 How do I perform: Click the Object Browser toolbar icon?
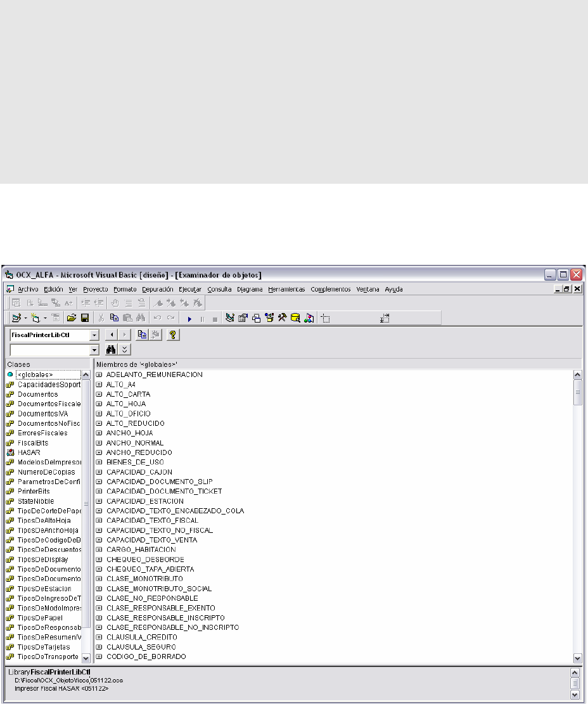(x=269, y=318)
